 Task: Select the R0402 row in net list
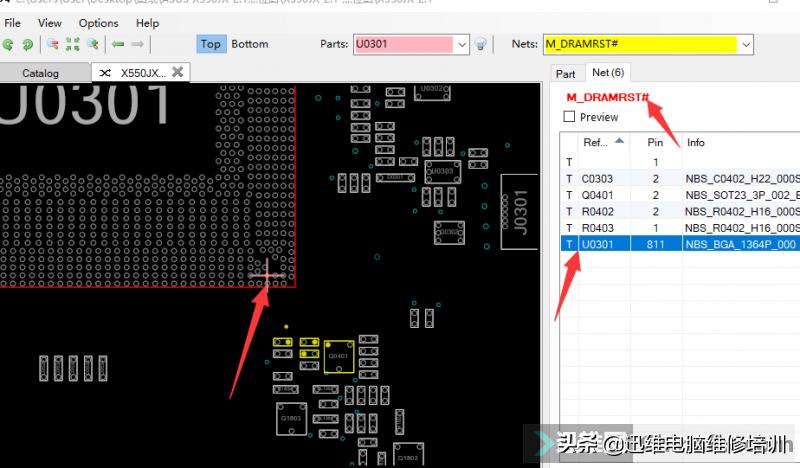click(x=680, y=211)
